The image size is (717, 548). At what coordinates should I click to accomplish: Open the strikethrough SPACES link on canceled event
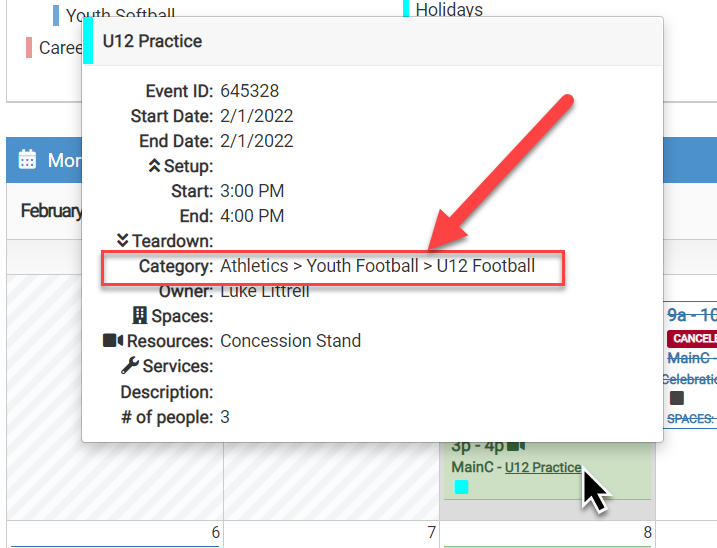(x=690, y=419)
